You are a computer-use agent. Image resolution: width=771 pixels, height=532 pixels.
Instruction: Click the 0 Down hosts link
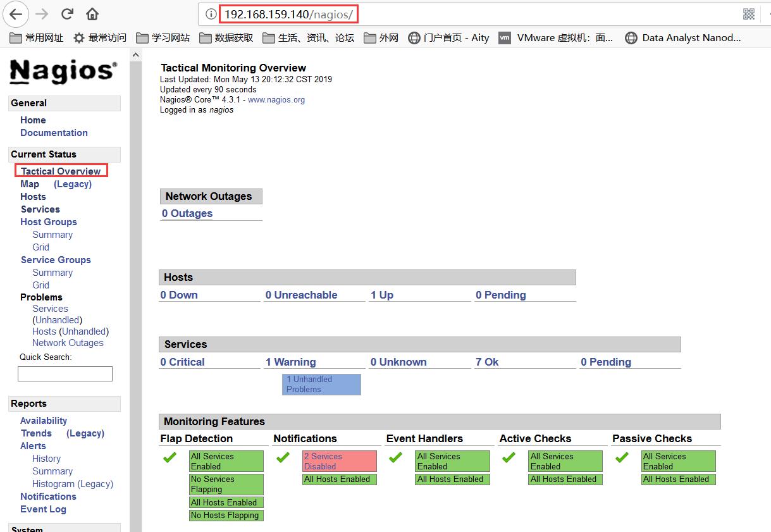(179, 295)
